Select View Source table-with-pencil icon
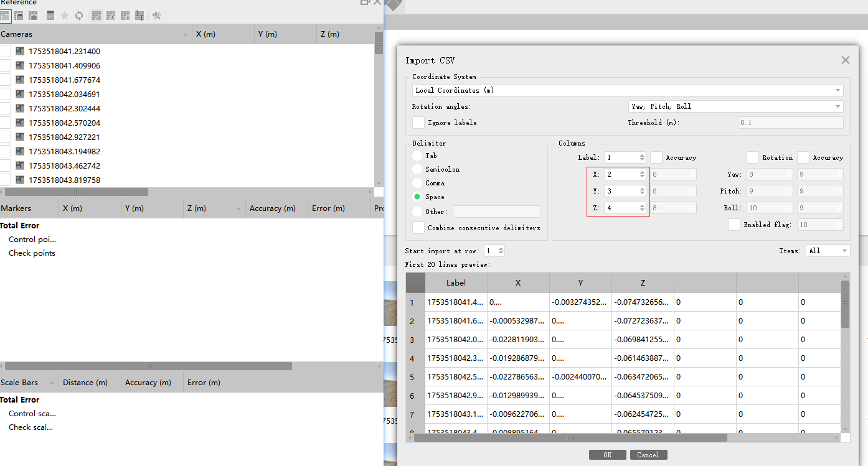This screenshot has height=466, width=868. pos(97,16)
